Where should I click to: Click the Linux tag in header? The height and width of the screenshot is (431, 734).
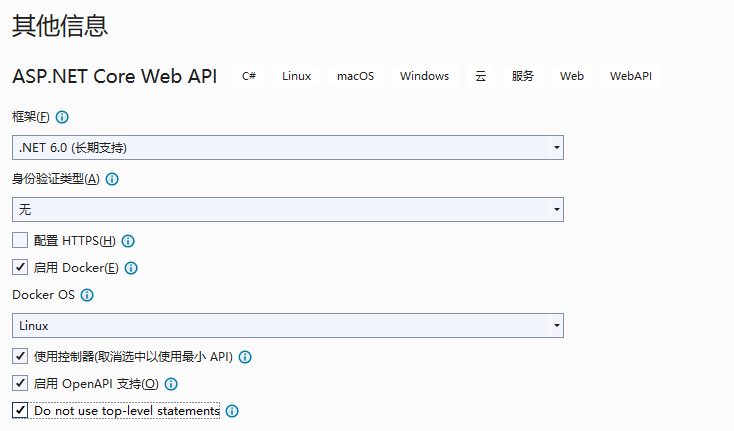coord(296,76)
